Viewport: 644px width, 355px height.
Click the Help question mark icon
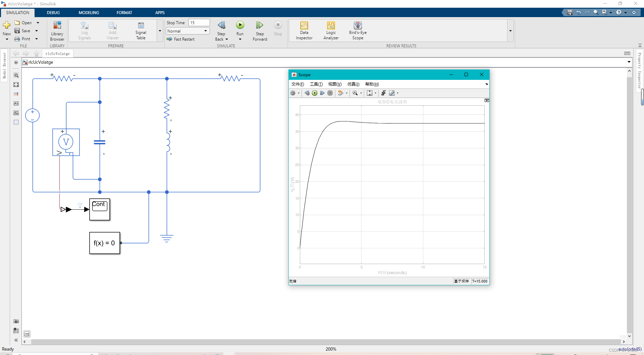619,12
